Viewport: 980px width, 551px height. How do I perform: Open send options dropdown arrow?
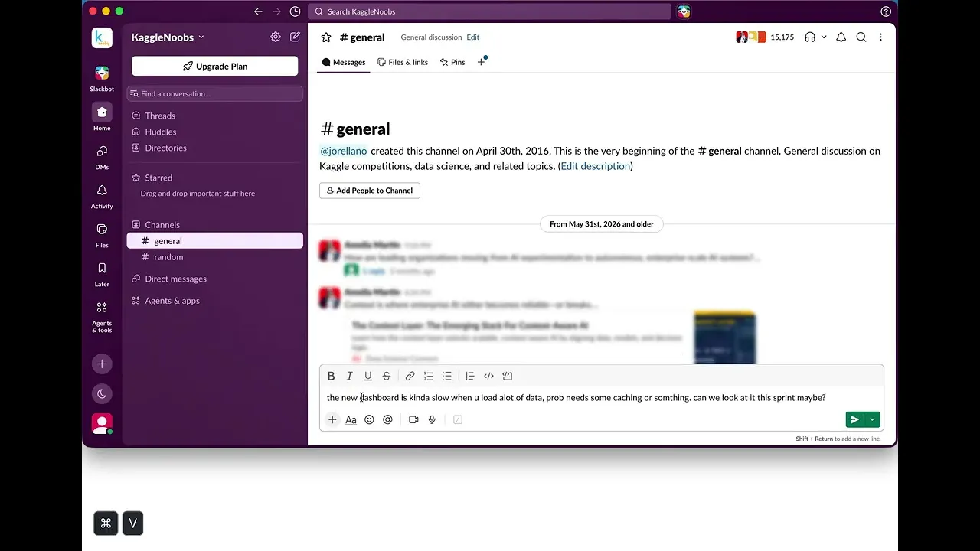(x=872, y=419)
